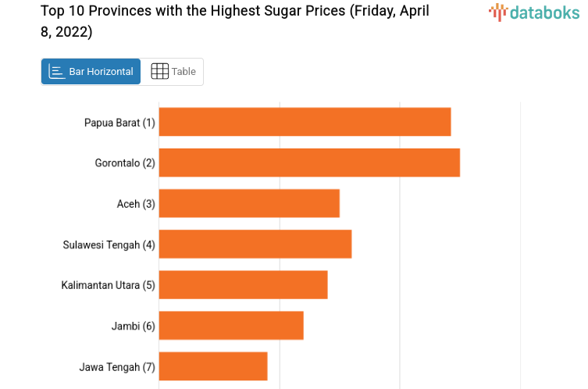The image size is (588, 389).
Task: Click the Sulawesi Tengah (4) label
Action: [x=109, y=244]
